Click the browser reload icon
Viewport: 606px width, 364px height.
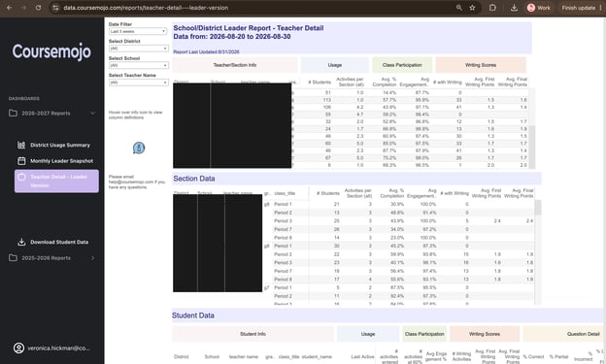click(38, 8)
